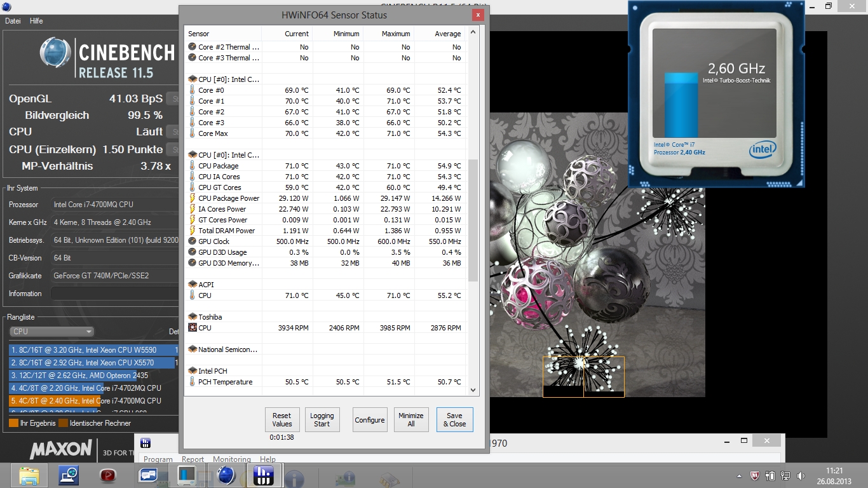Image resolution: width=868 pixels, height=488 pixels.
Task: Click the sensor list scroll-up arrow
Action: pyautogui.click(x=473, y=32)
